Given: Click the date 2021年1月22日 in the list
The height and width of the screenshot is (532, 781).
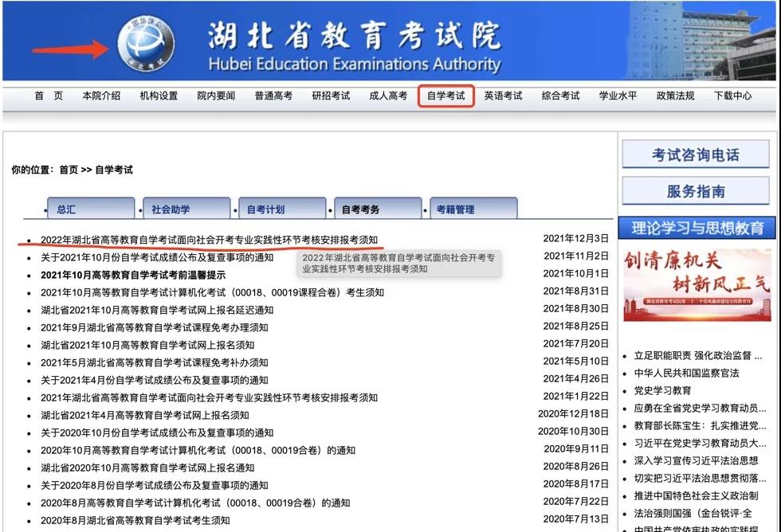Looking at the screenshot, I should pos(575,396).
